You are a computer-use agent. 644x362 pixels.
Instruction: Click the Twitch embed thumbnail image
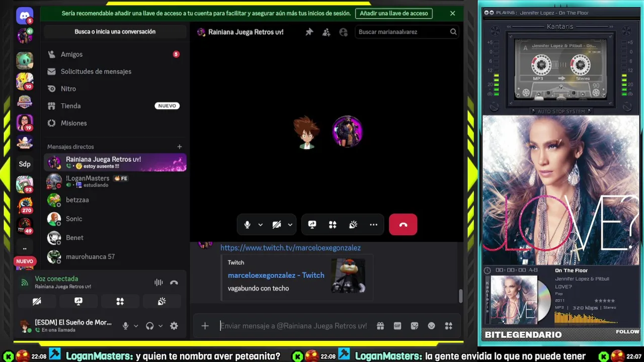348,276
